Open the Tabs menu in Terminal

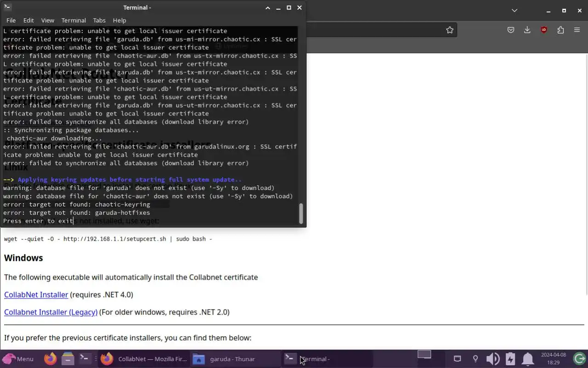tap(99, 20)
